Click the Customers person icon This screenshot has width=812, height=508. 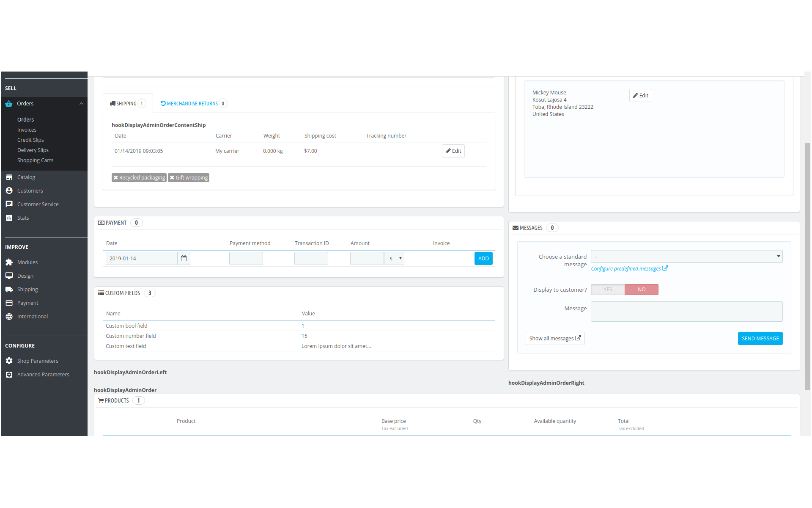(x=9, y=191)
